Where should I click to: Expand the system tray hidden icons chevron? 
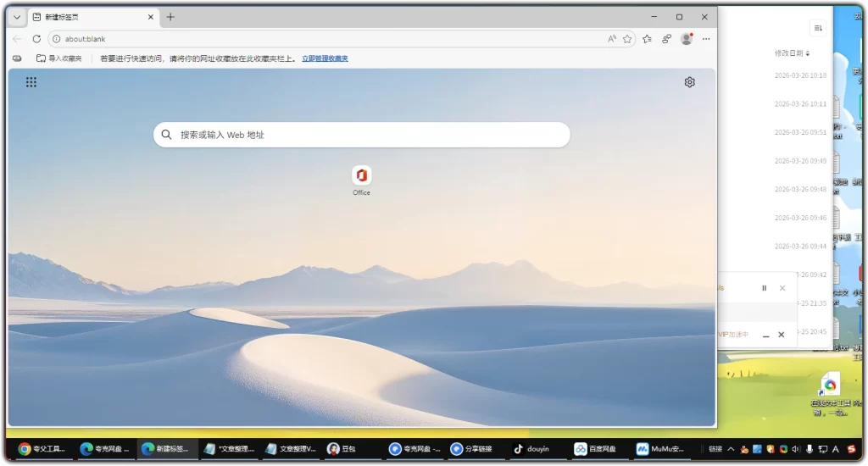[x=731, y=449]
